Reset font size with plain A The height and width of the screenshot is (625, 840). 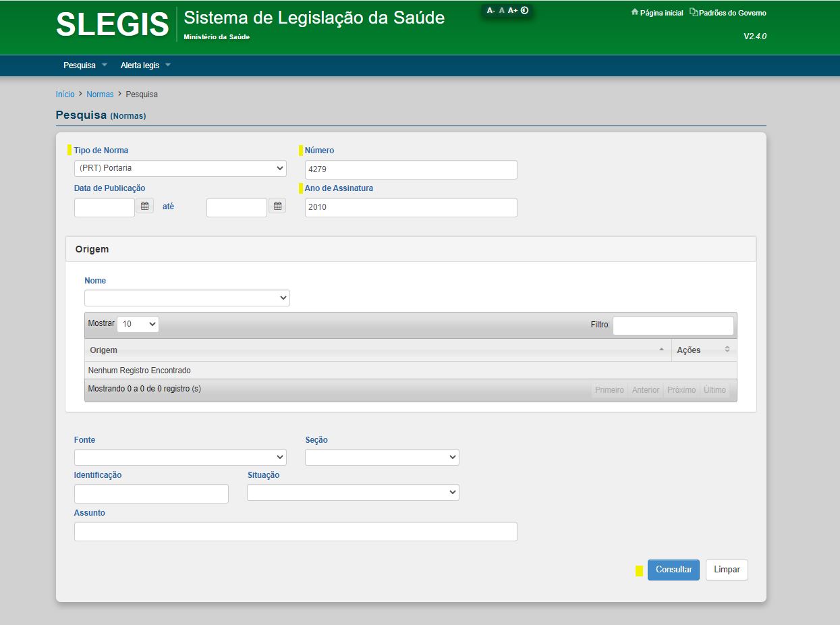502,11
